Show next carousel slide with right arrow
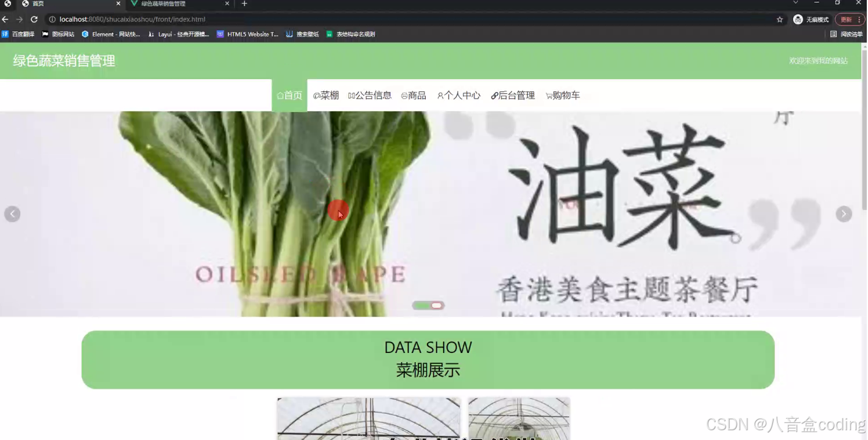 [844, 214]
